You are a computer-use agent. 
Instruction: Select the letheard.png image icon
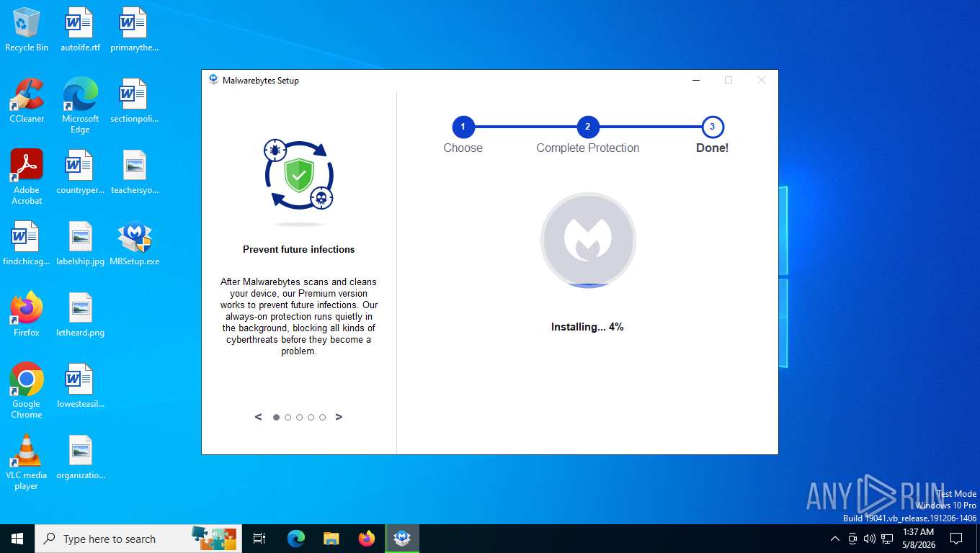[x=80, y=315]
